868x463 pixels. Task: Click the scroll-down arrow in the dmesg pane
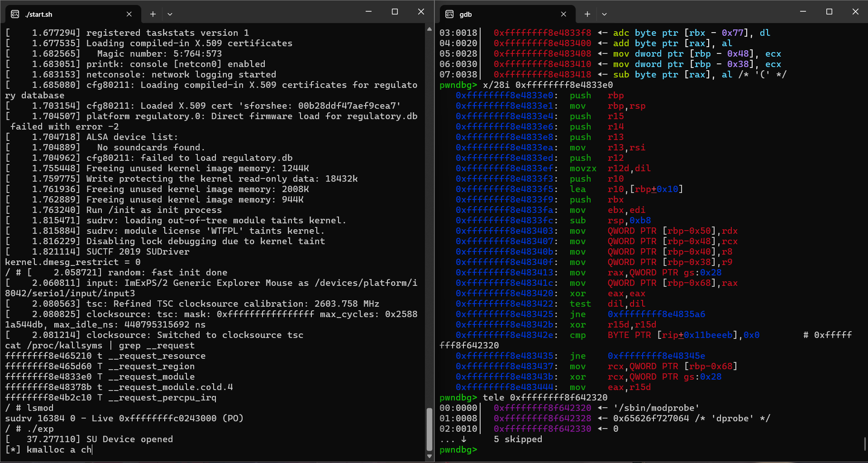tap(429, 456)
